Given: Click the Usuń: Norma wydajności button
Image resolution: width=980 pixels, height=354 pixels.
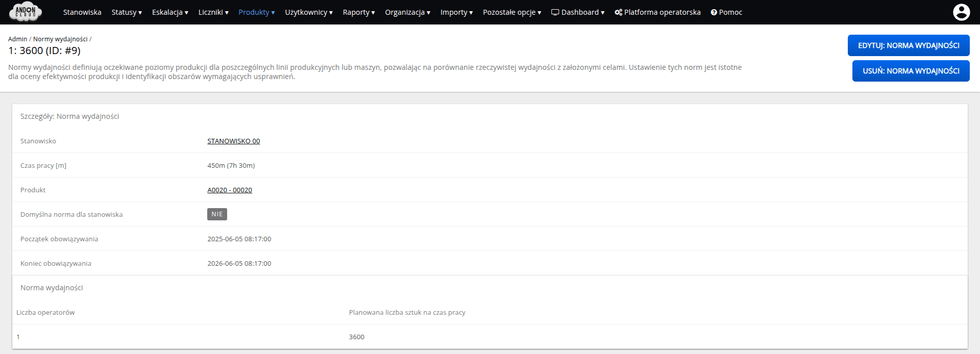Looking at the screenshot, I should point(911,71).
